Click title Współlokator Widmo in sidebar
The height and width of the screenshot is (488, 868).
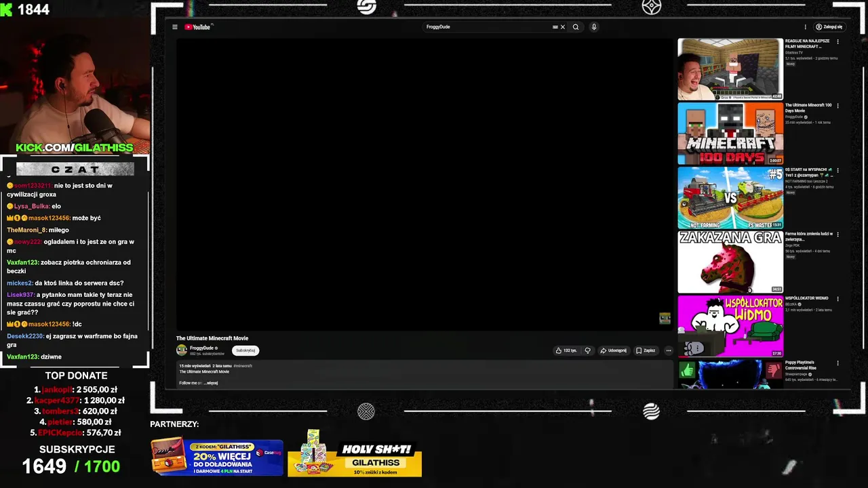point(807,298)
